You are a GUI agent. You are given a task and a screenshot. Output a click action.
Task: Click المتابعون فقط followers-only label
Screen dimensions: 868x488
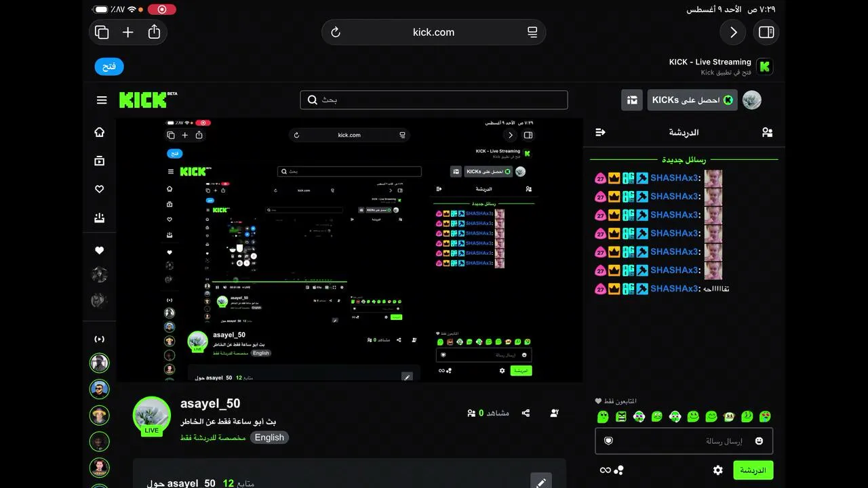tap(616, 401)
